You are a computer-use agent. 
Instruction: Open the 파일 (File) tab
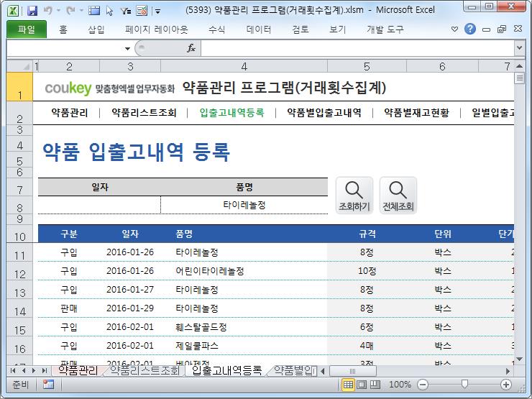tap(27, 29)
